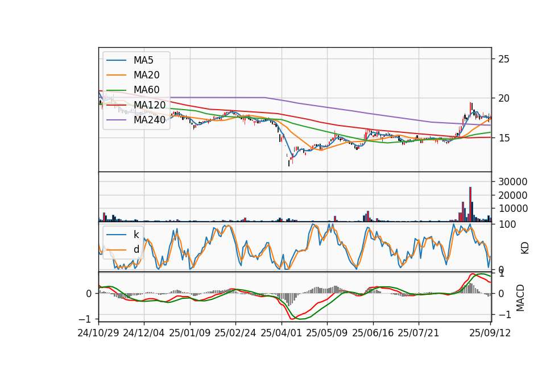Click the k legend label in KD panel
Screen dimensions: 546x392
[x=136, y=235]
